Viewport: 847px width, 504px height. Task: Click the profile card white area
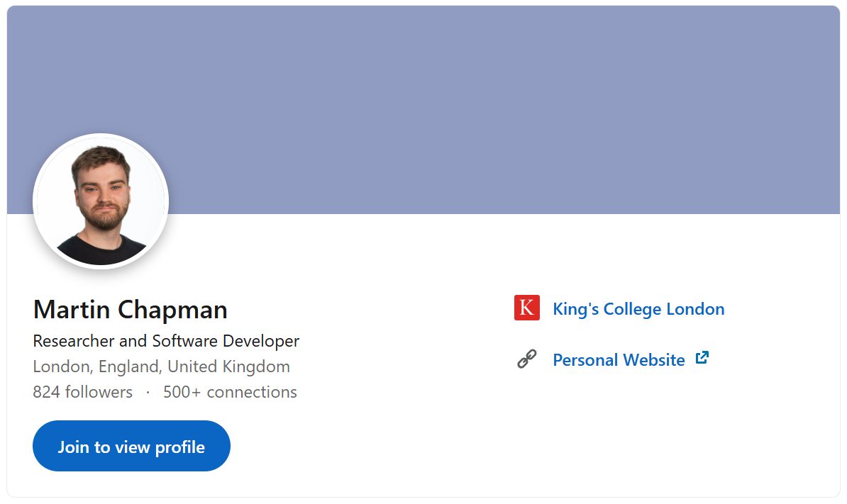pos(390,439)
